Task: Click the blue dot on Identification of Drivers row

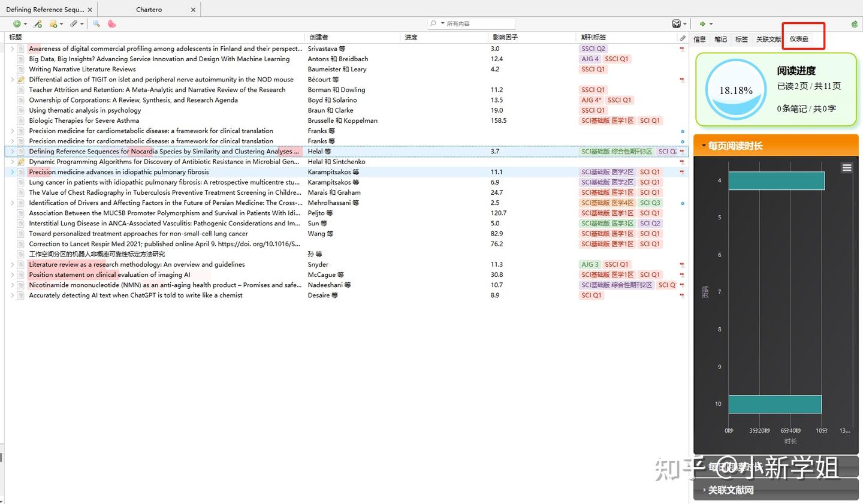Action: (x=683, y=203)
